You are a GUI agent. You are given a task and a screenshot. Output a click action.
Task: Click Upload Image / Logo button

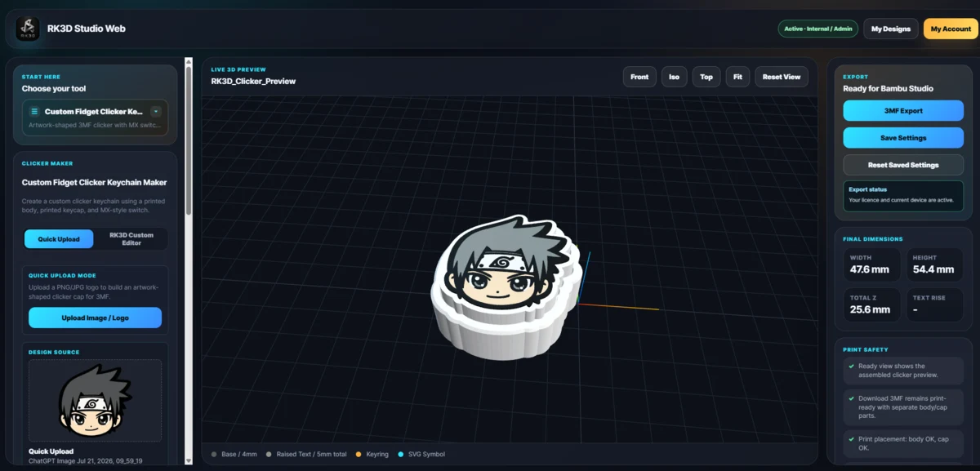[95, 318]
